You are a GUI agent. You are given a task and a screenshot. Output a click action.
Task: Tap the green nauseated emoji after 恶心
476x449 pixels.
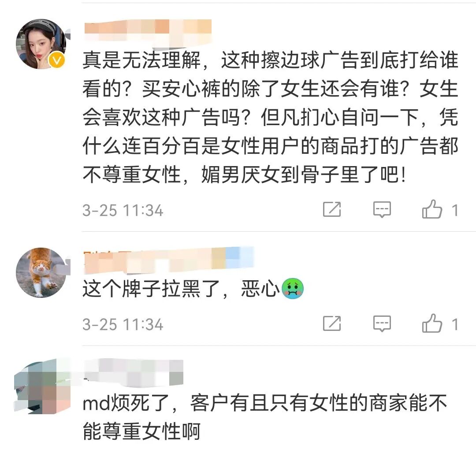coord(293,289)
